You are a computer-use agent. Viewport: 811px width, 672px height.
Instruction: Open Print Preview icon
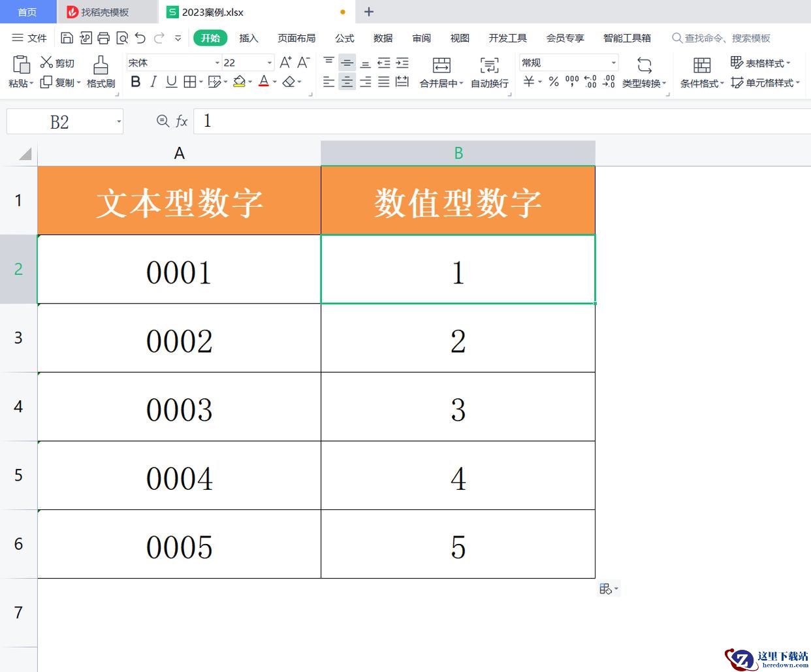point(122,38)
